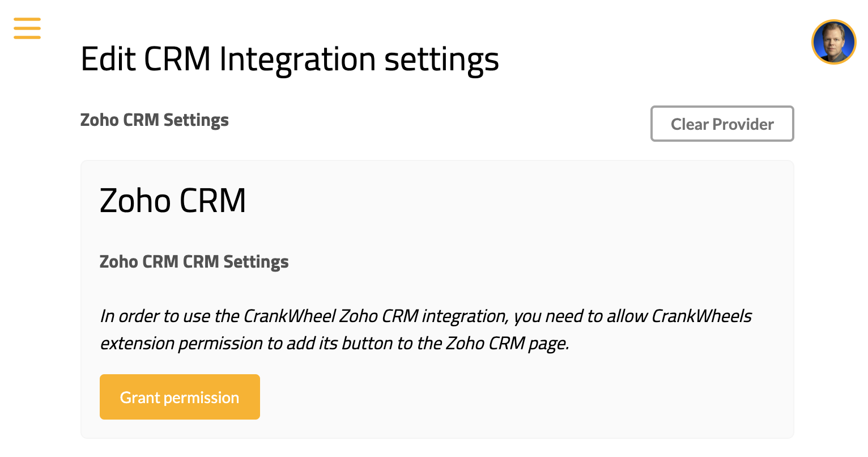Image resolution: width=868 pixels, height=457 pixels.
Task: Click the Edit CRM Integration settings heading
Action: pos(290,59)
